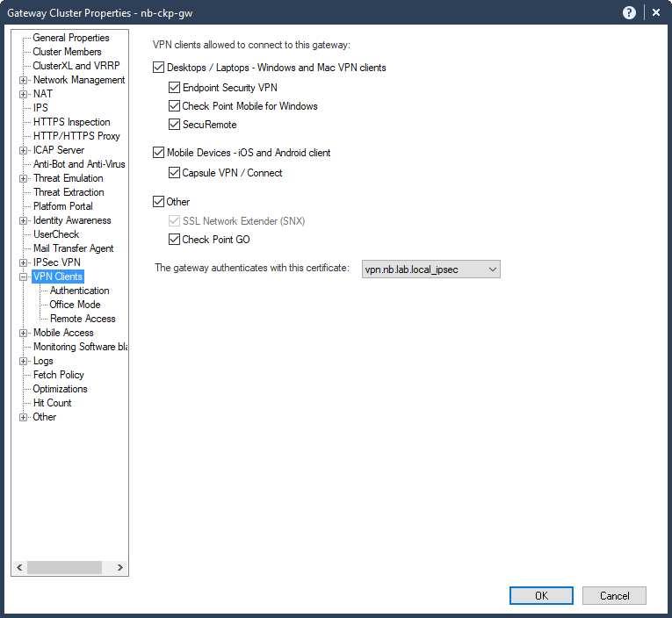Viewport: 672px width, 618px height.
Task: Select Optimizations in the tree
Action: click(60, 389)
